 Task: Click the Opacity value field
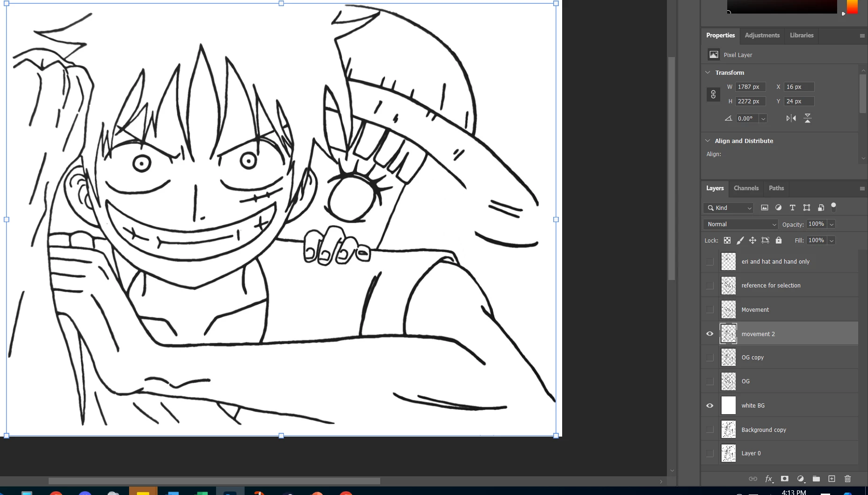click(x=817, y=224)
